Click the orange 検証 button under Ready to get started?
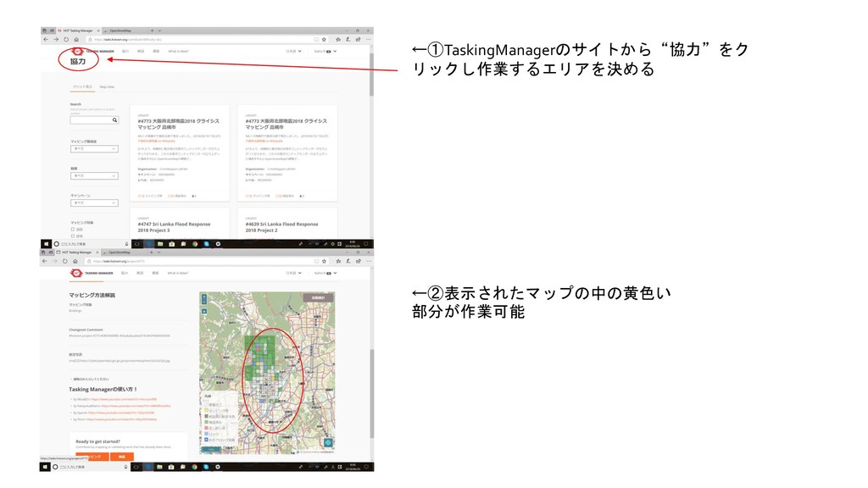The image size is (868, 488). [122, 457]
